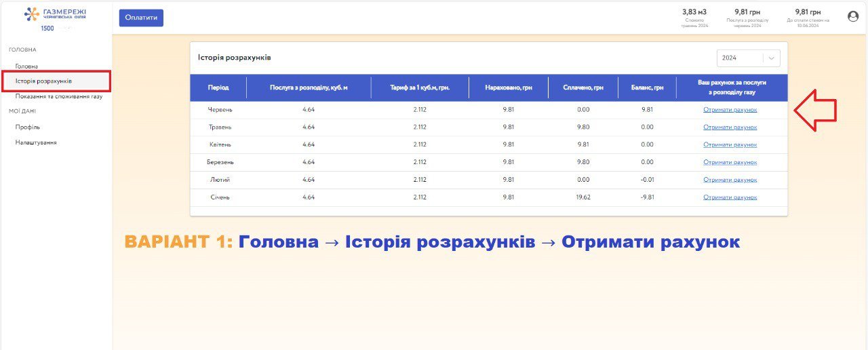Click the Газмережі logo icon
Screen dimensions: 868x350
(32, 14)
